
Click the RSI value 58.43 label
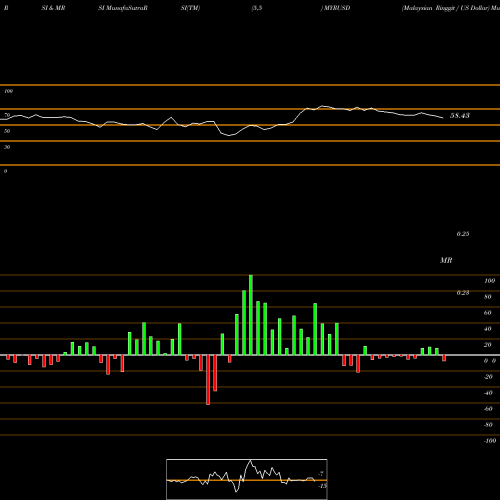(460, 116)
